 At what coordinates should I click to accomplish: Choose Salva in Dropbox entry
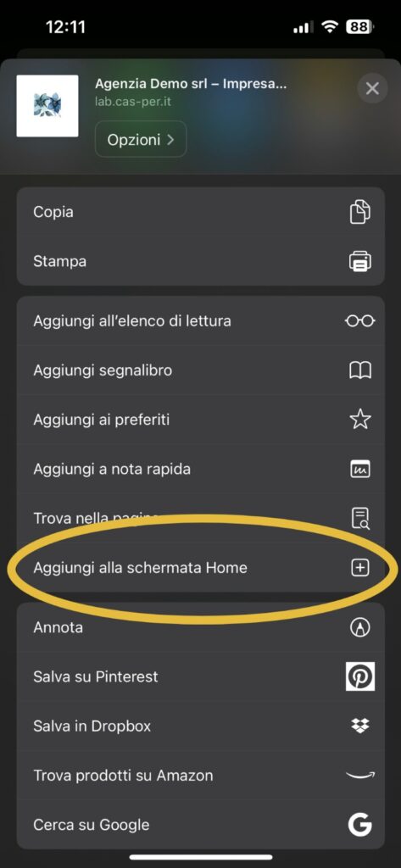pos(200,726)
